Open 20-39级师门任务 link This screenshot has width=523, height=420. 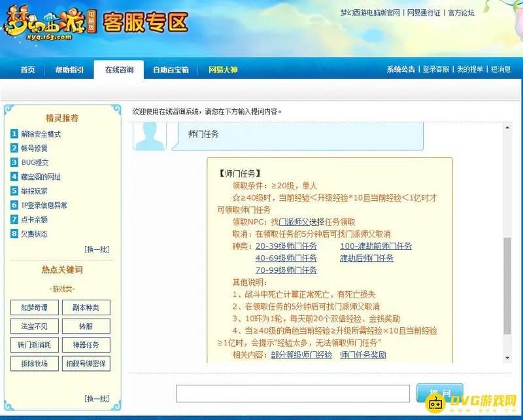(x=286, y=246)
